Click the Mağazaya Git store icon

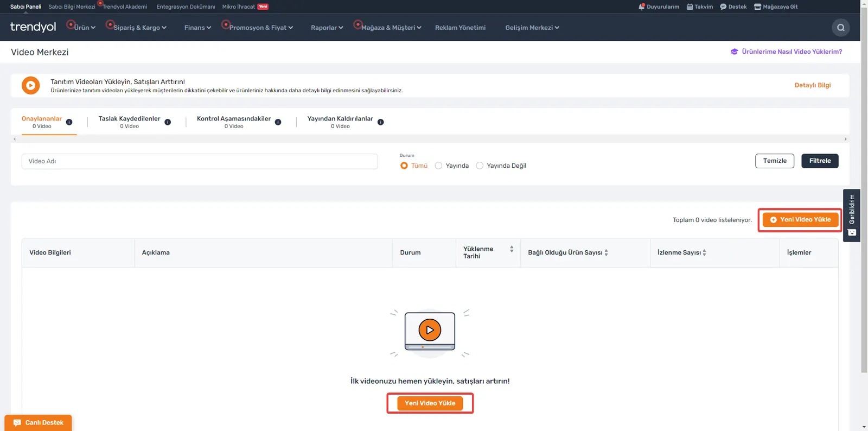[758, 7]
